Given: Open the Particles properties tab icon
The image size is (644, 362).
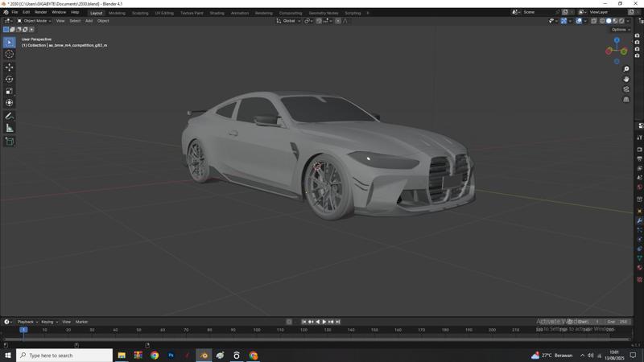Looking at the screenshot, I should coord(639,230).
